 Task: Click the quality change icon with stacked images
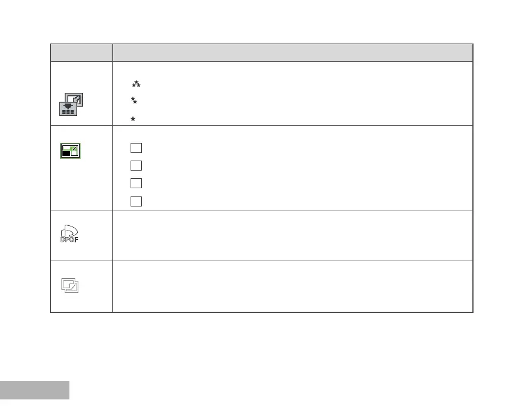[x=71, y=104]
